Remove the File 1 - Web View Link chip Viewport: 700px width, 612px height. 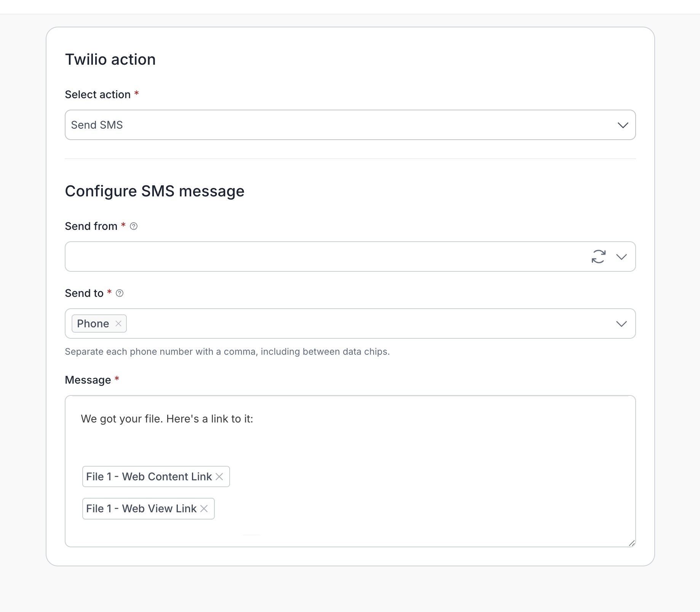[204, 508]
